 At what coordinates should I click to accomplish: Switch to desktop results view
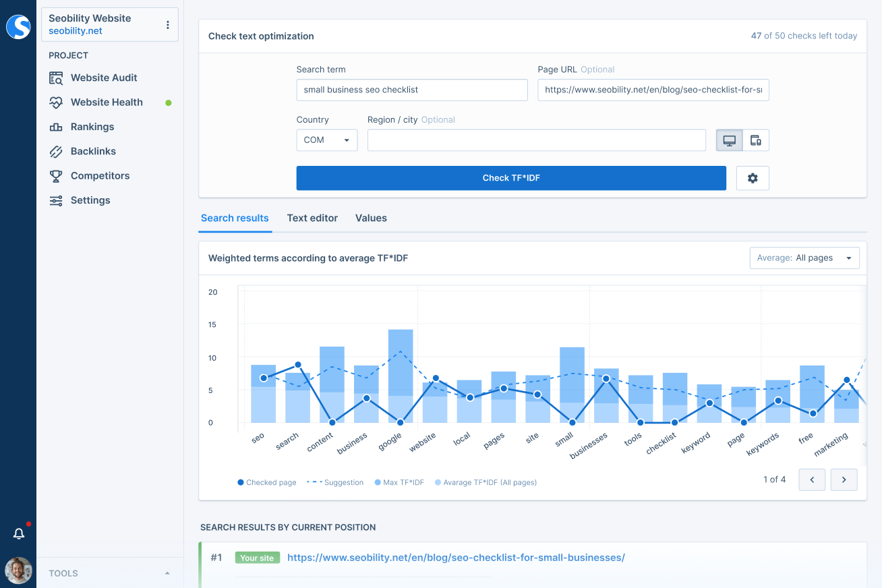[730, 140]
